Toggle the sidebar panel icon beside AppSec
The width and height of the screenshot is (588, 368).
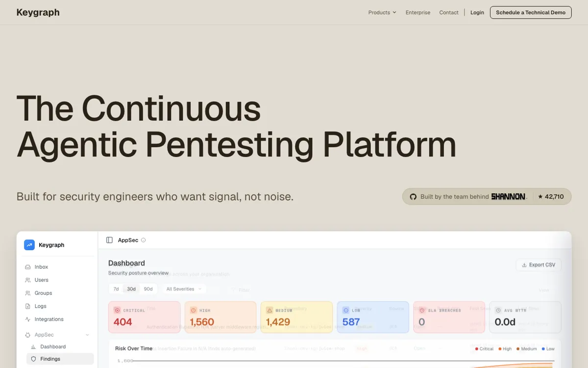tap(109, 240)
